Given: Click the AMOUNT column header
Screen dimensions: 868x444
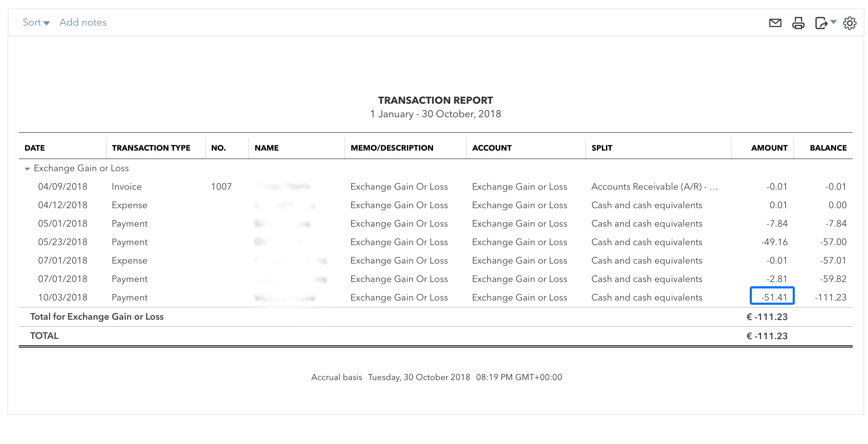Looking at the screenshot, I should point(769,148).
